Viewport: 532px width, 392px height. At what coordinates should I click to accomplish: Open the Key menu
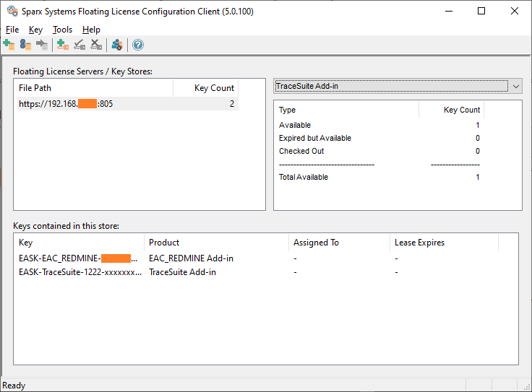pyautogui.click(x=35, y=30)
